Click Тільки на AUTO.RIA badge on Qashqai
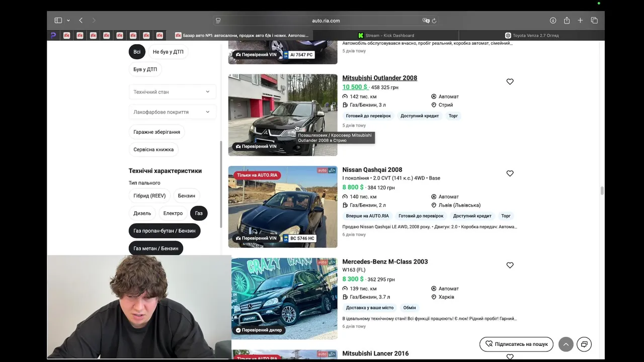 257,175
